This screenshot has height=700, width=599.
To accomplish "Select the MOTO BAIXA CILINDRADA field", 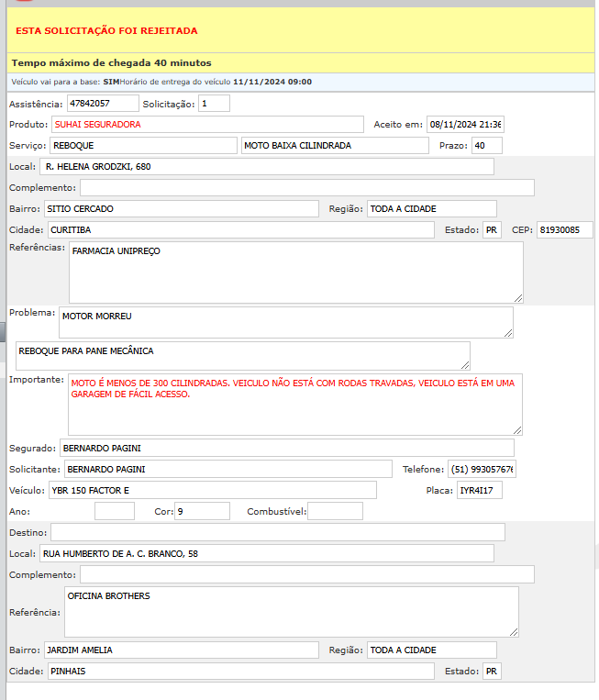I will coord(335,145).
